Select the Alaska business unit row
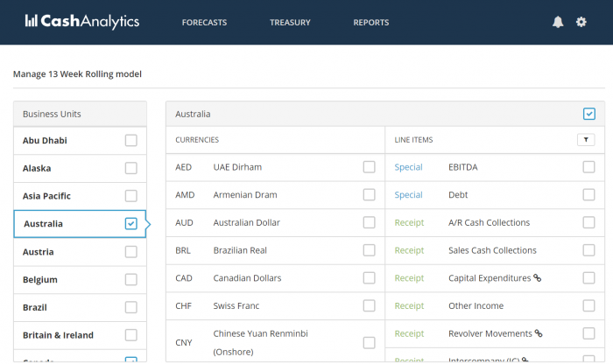613x364 pixels. pos(81,168)
